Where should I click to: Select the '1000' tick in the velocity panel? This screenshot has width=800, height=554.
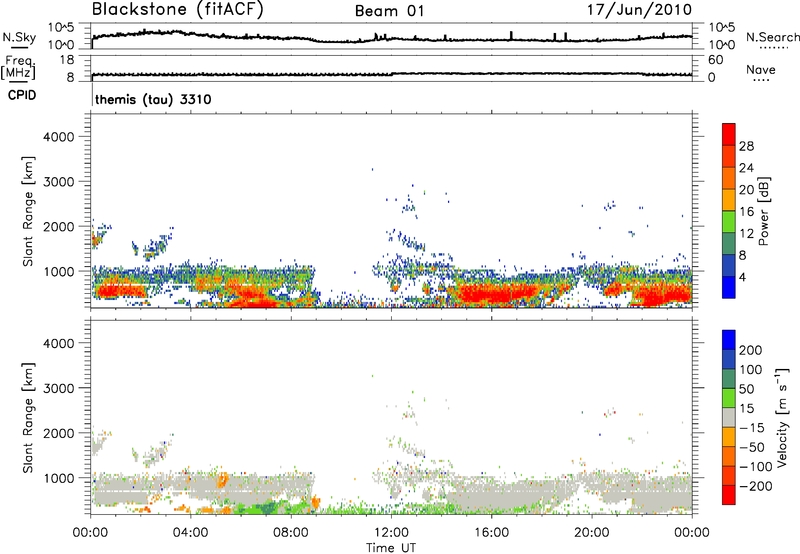(59, 478)
